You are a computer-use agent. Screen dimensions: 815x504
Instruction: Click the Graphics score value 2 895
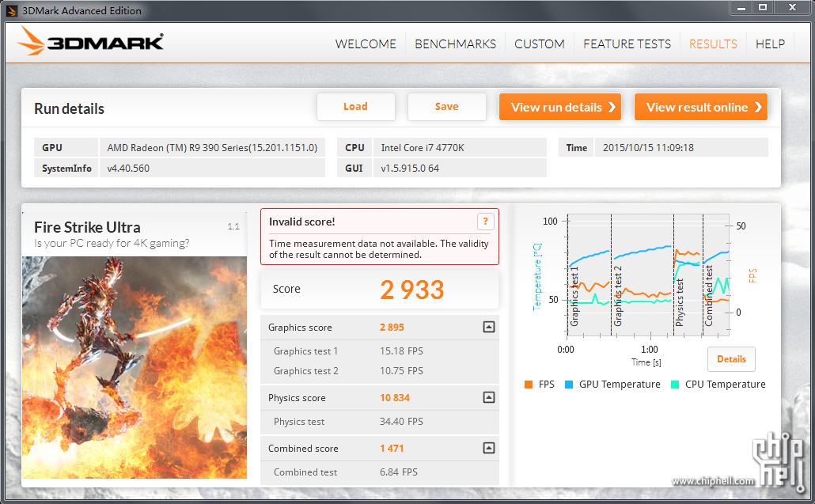point(392,328)
